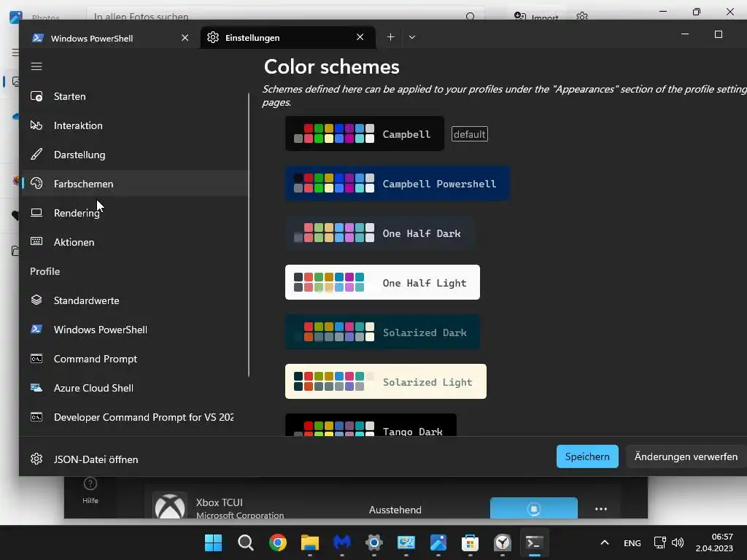Click the Azure Cloud Shell icon

click(36, 388)
